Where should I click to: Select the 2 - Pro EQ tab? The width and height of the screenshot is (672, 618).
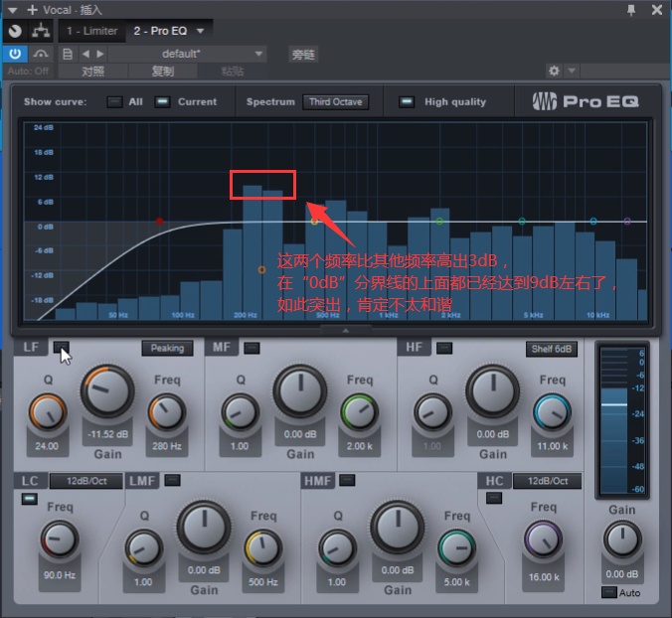click(160, 31)
